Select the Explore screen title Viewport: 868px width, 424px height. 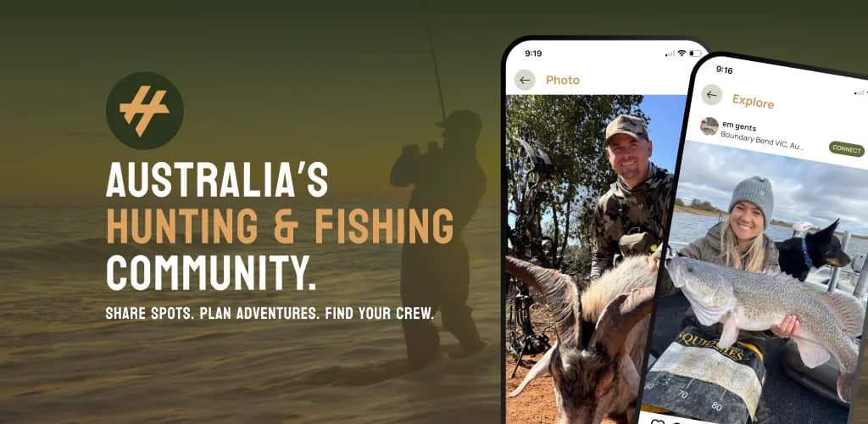pyautogui.click(x=753, y=102)
